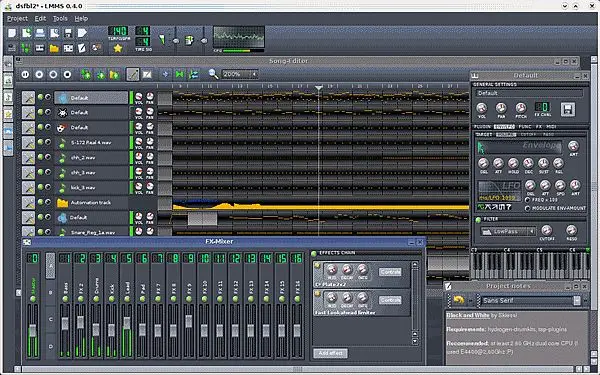The height and width of the screenshot is (375, 600).
Task: Open the Tools menu
Action: click(x=60, y=18)
